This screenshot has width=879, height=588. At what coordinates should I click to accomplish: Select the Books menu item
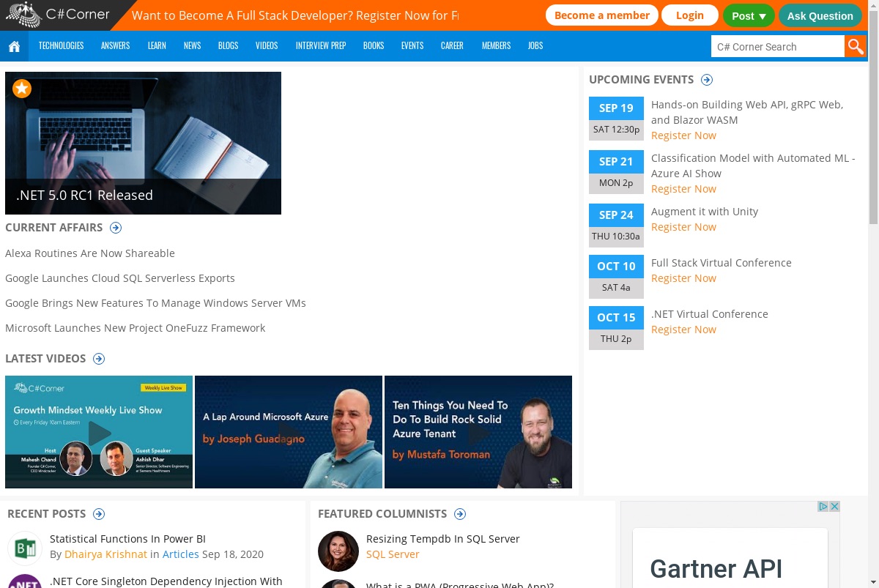[x=374, y=45]
